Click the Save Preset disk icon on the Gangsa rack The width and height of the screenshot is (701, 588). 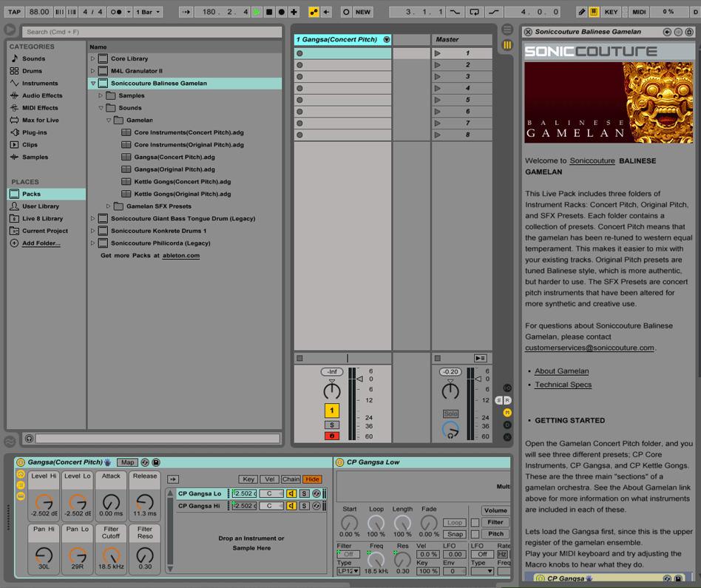point(156,462)
